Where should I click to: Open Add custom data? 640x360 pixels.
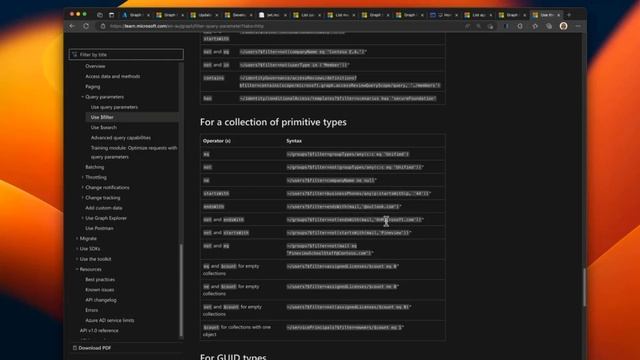pos(104,208)
